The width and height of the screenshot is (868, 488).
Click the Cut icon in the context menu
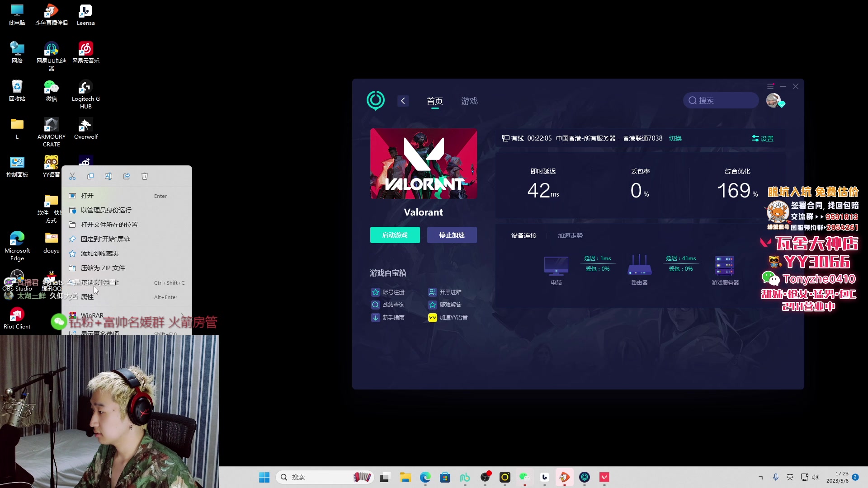coord(72,176)
